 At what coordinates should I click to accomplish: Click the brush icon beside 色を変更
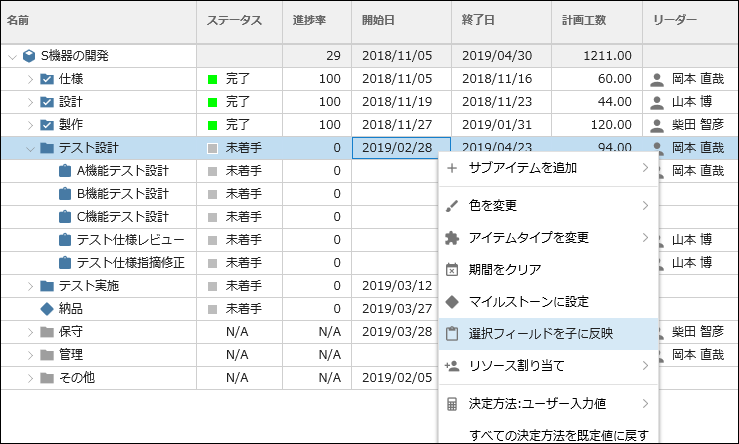(452, 206)
